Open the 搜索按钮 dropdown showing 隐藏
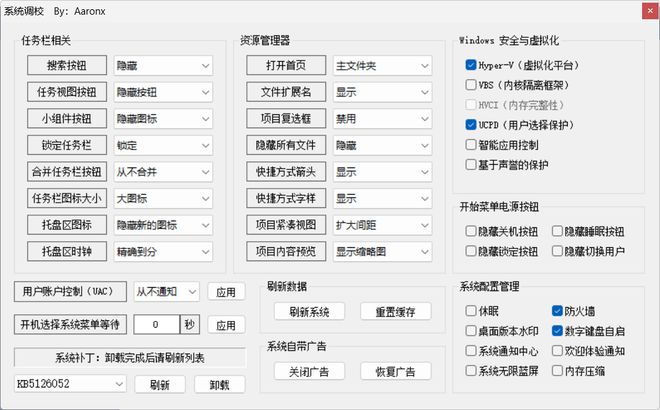Image resolution: width=660 pixels, height=410 pixels. (163, 66)
